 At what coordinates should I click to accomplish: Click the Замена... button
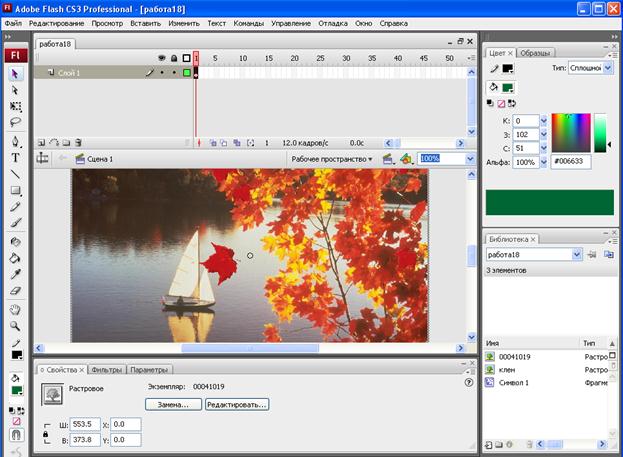pyautogui.click(x=173, y=405)
